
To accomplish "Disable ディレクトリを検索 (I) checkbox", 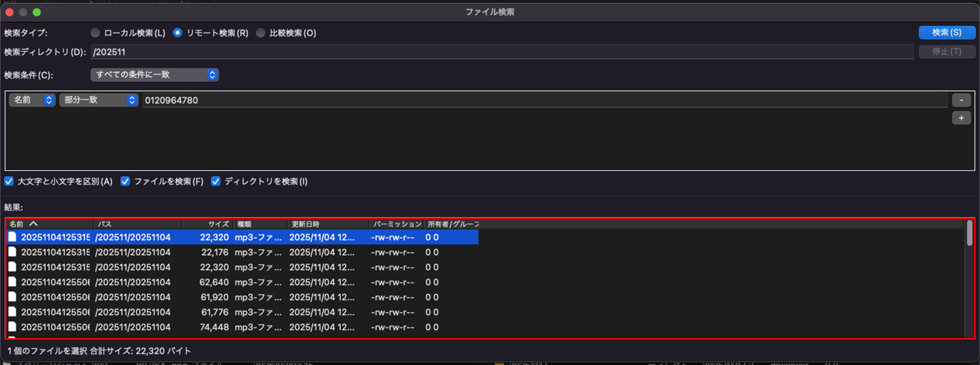I will click(216, 181).
